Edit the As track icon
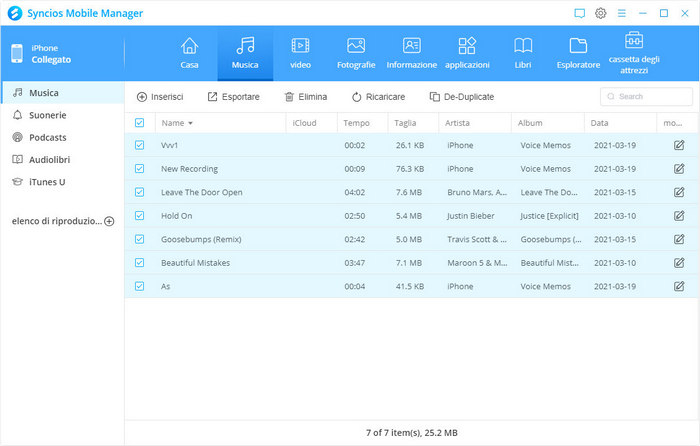700x446 pixels. click(x=679, y=286)
